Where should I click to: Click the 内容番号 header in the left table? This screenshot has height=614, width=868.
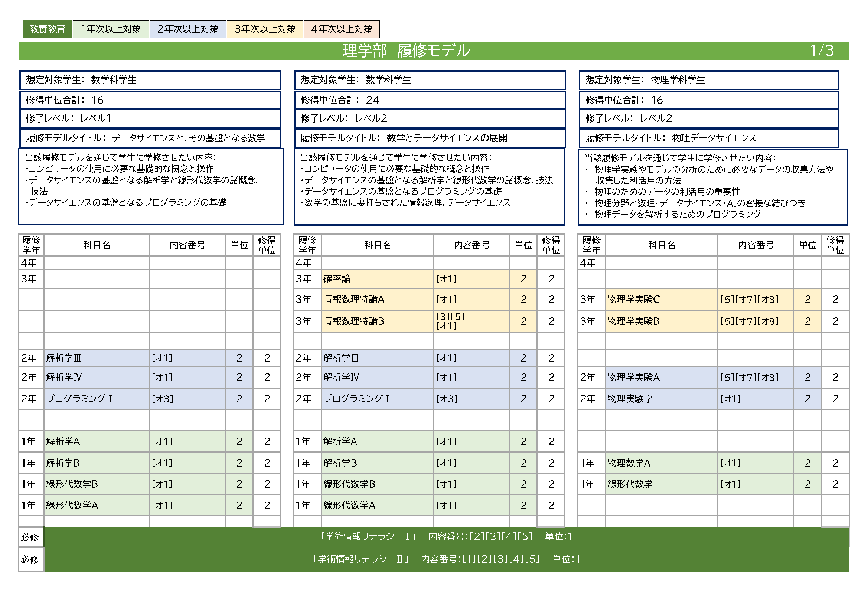187,245
